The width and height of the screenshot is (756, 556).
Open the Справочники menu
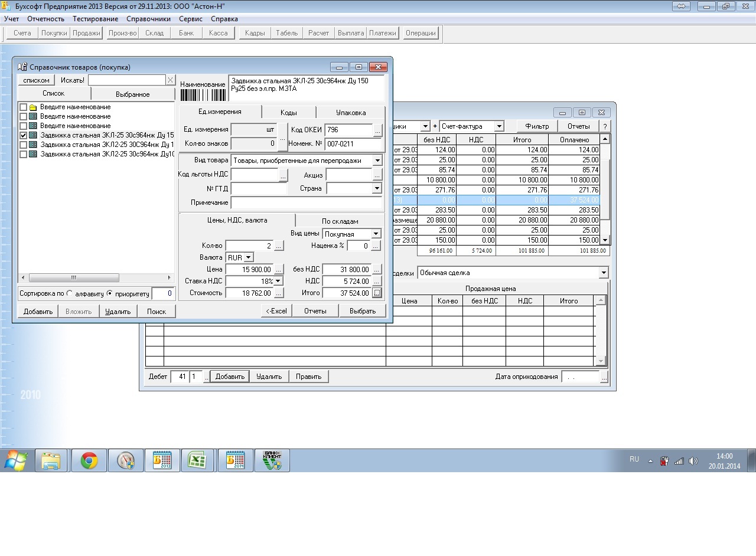tap(148, 19)
